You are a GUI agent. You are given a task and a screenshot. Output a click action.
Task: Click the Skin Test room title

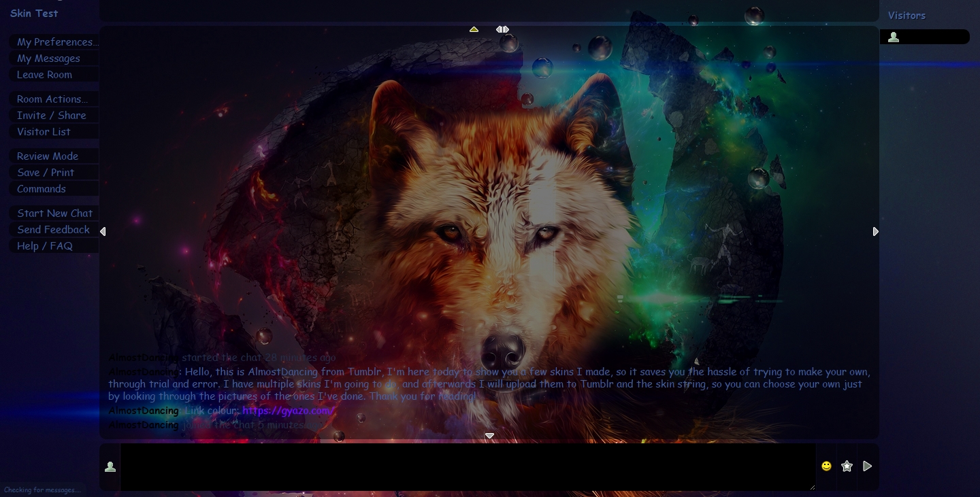pos(34,13)
